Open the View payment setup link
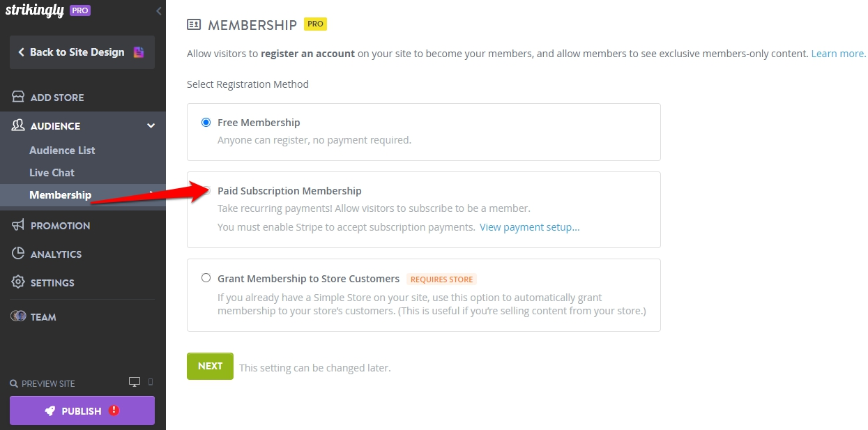Image resolution: width=868 pixels, height=430 pixels. pos(529,227)
